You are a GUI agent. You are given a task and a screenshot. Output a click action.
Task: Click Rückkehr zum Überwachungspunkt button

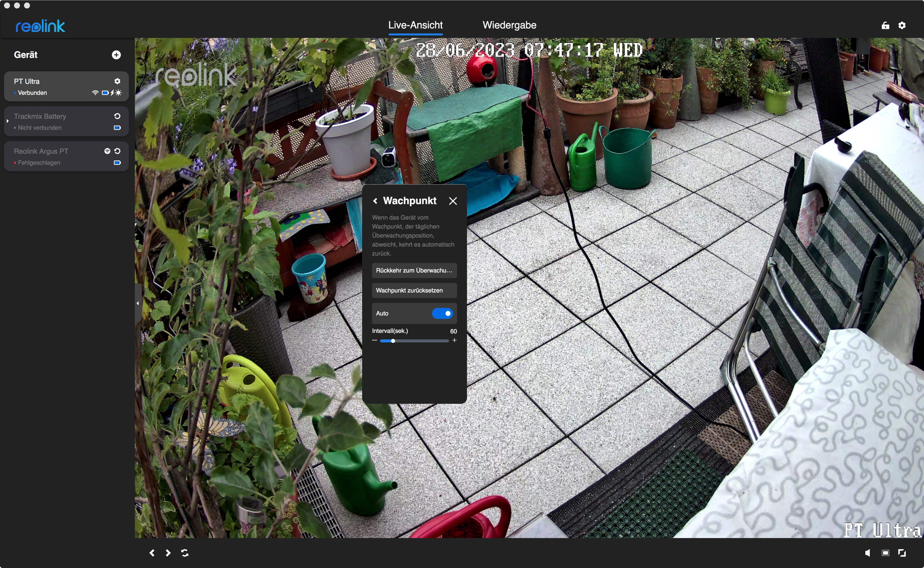click(414, 271)
